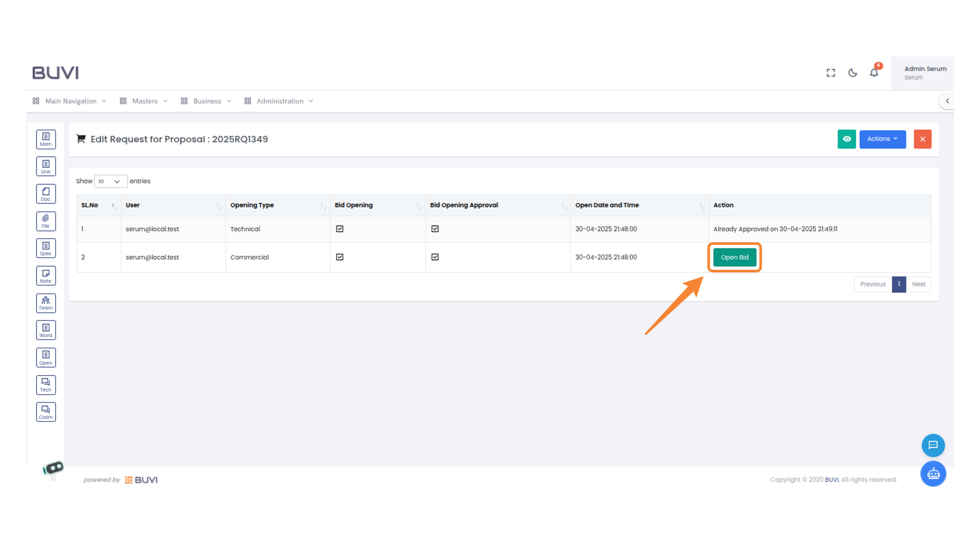Toggle dark mode moon icon
Screen dimensions: 980x551
852,73
